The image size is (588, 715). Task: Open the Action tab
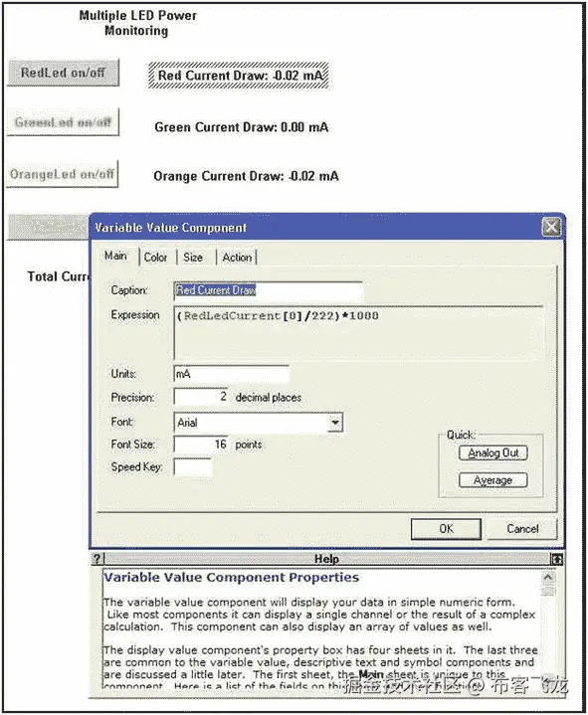pyautogui.click(x=237, y=258)
